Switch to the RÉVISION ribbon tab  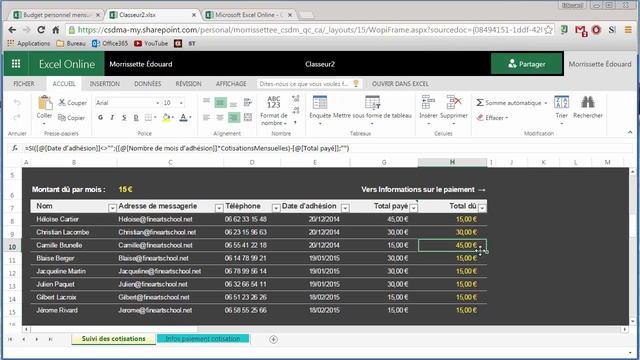point(188,84)
